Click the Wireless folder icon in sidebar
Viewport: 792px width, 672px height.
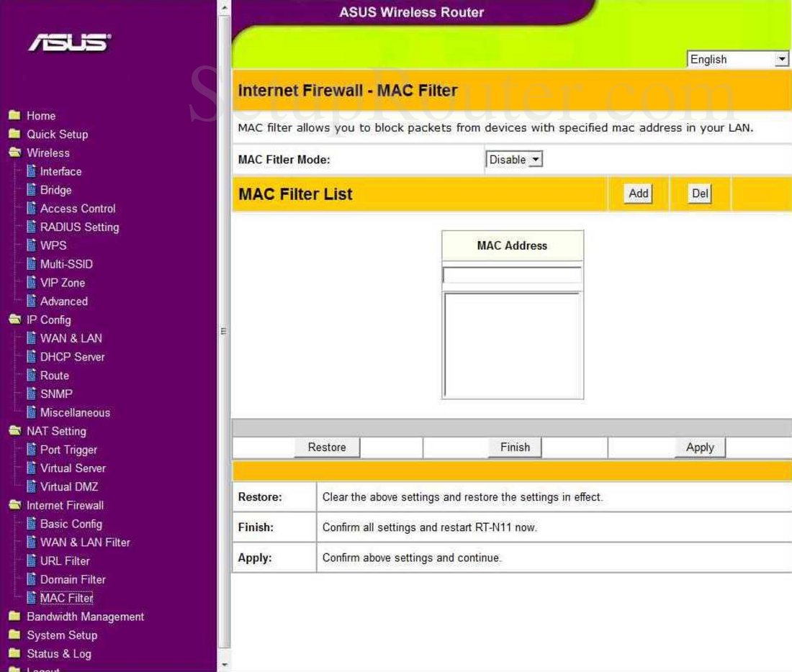(x=16, y=153)
